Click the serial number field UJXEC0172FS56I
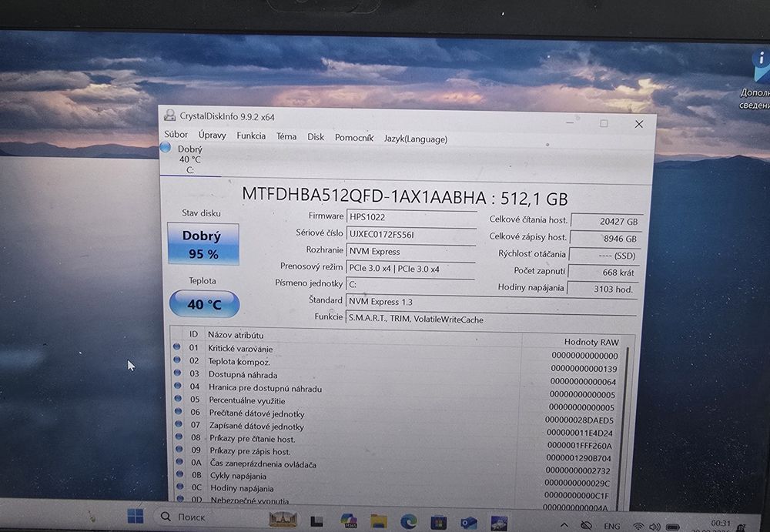The image size is (770, 532). 411,235
